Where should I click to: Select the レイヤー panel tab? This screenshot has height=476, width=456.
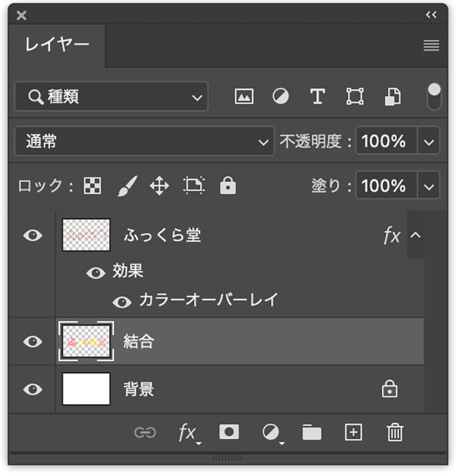(57, 46)
